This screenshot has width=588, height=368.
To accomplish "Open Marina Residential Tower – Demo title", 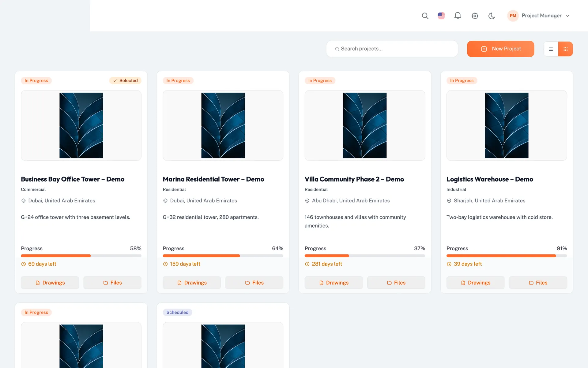I will [x=213, y=179].
